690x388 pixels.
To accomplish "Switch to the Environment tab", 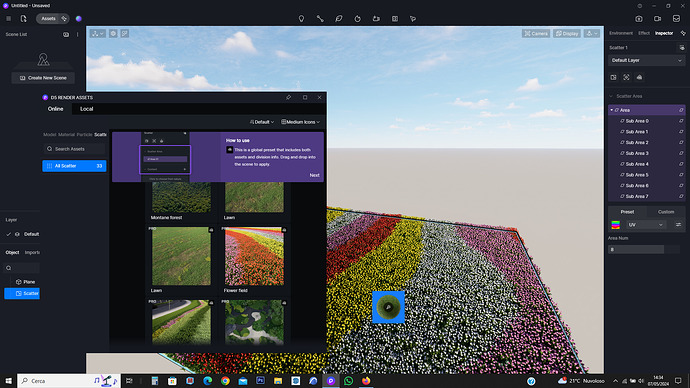I will tap(621, 33).
